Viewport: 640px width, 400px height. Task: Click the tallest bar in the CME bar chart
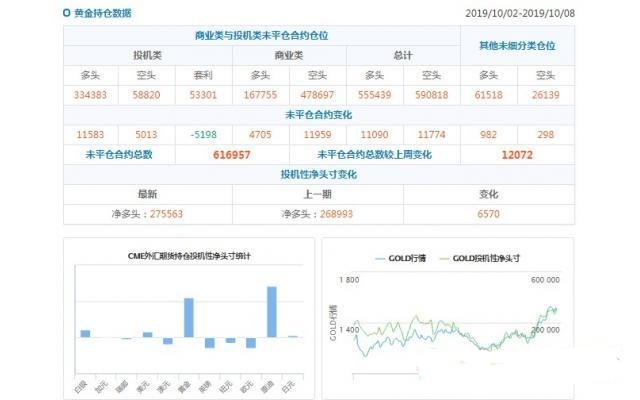pyautogui.click(x=271, y=312)
